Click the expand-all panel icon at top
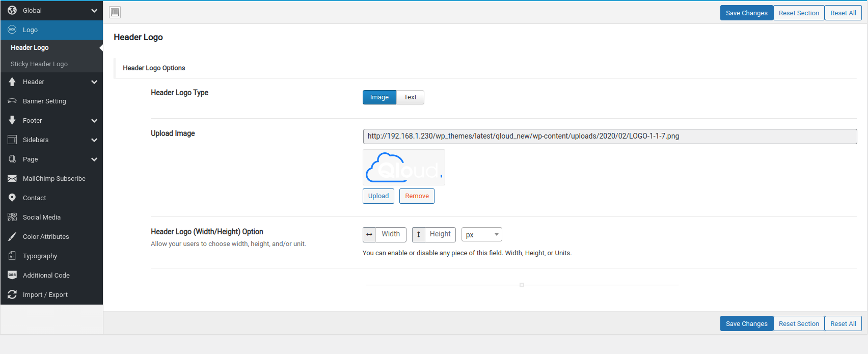 pos(115,12)
